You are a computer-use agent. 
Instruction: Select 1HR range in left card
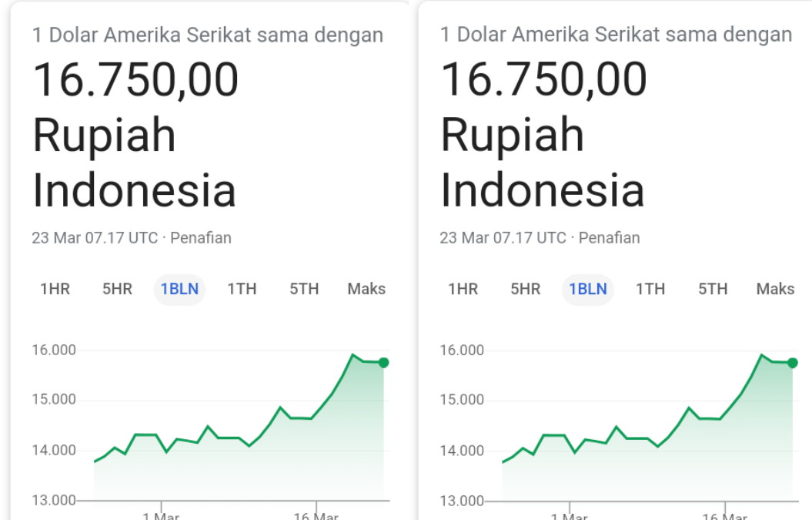55,289
